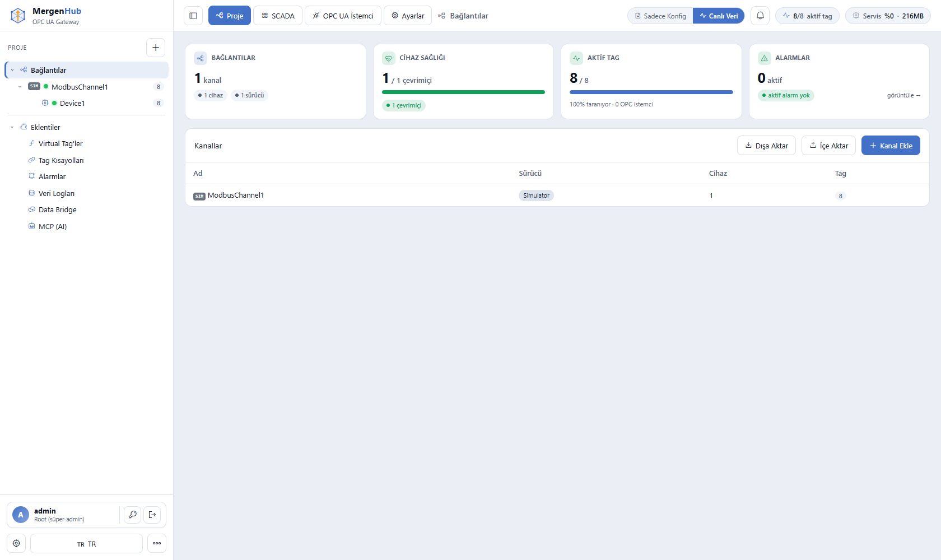Open the TR language selector
Image resolution: width=941 pixels, height=560 pixels.
(86, 543)
